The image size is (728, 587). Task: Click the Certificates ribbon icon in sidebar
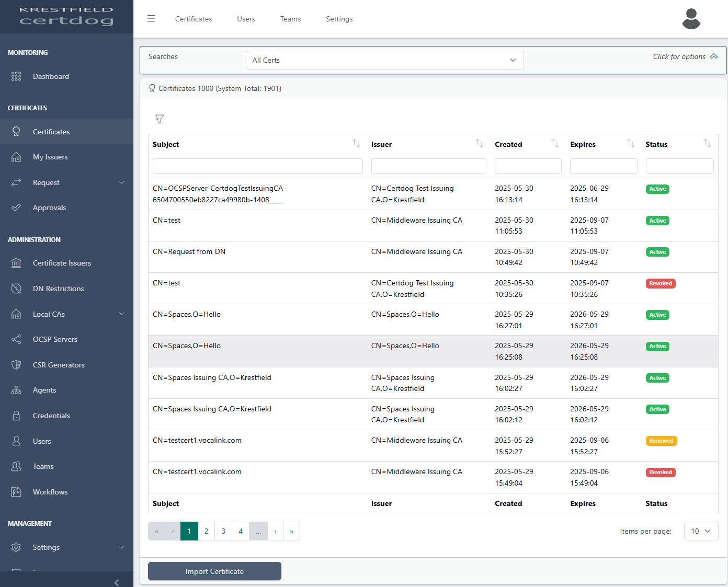[16, 132]
